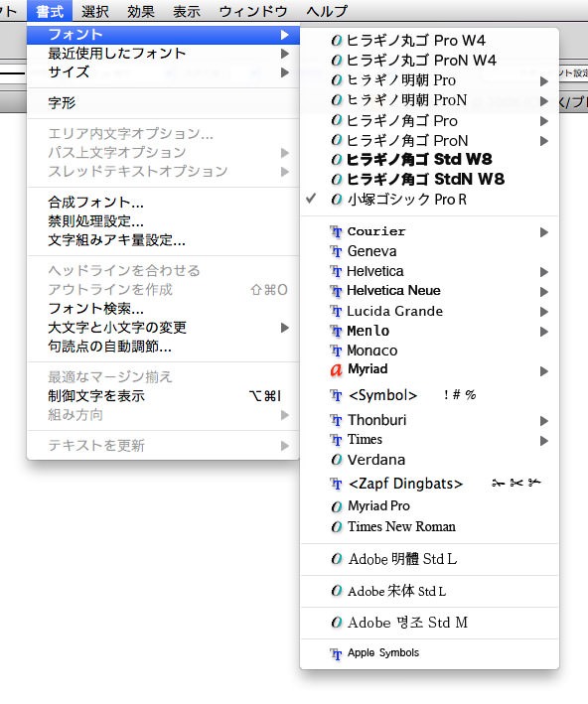Select the フォント submenu entry
Screen dimensions: 588x704
click(x=163, y=35)
